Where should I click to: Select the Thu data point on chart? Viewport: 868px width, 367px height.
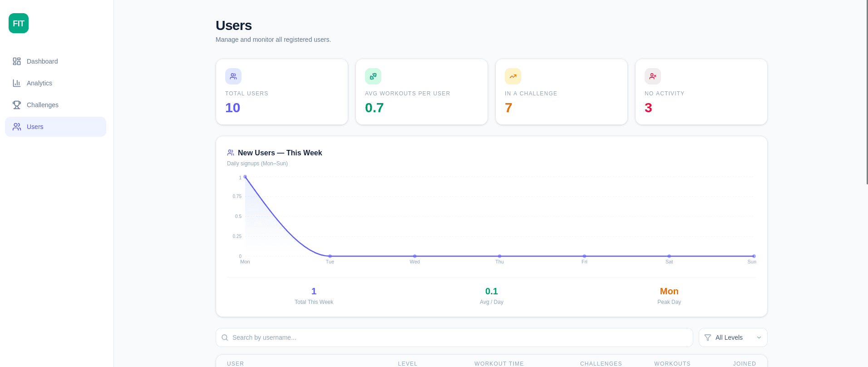(x=499, y=256)
